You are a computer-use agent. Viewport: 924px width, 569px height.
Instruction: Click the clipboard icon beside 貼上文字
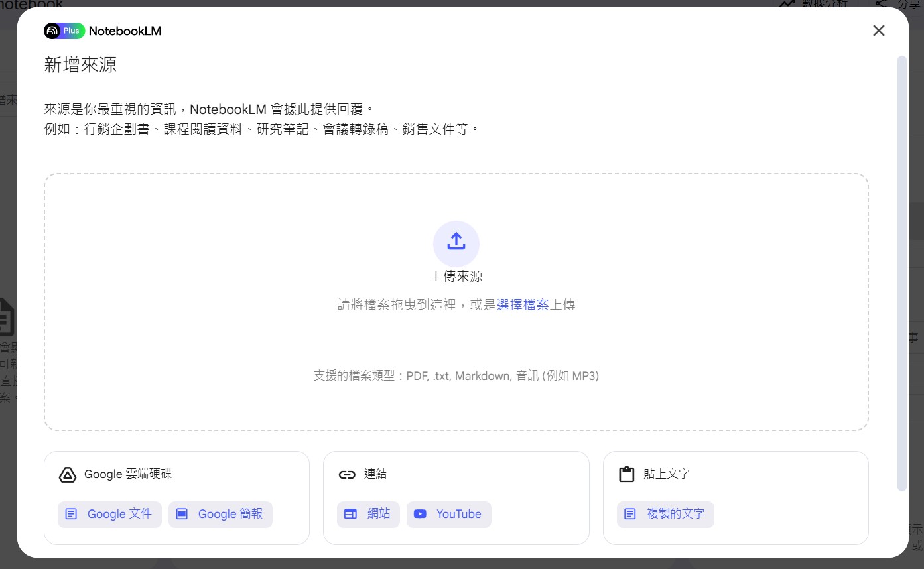626,474
